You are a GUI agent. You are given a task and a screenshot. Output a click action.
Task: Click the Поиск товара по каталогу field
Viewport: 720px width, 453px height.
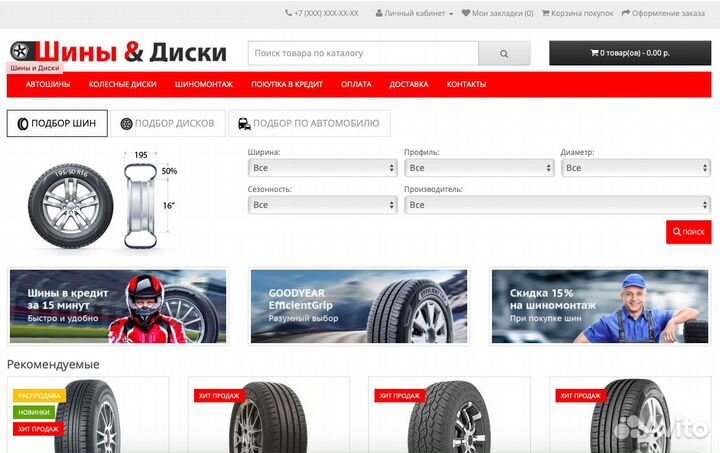(363, 53)
